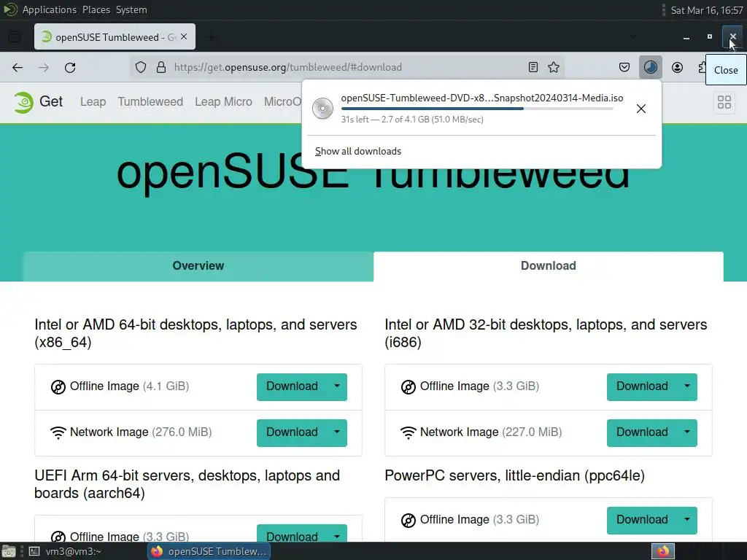This screenshot has width=747, height=560.
Task: Select the openSUSE Tumbleweed browser tab
Action: (x=115, y=36)
